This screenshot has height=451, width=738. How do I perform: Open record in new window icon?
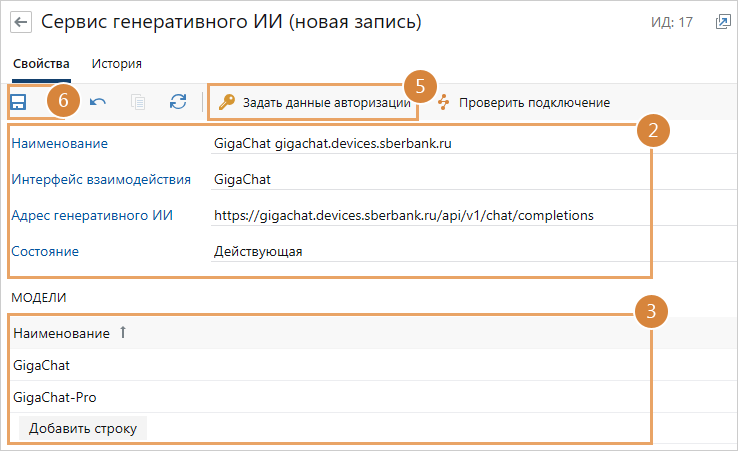click(722, 22)
